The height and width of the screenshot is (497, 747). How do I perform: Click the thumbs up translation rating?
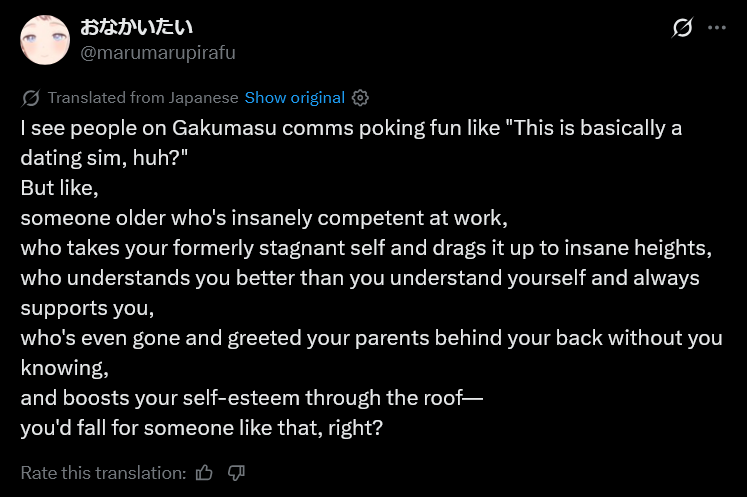tap(204, 473)
